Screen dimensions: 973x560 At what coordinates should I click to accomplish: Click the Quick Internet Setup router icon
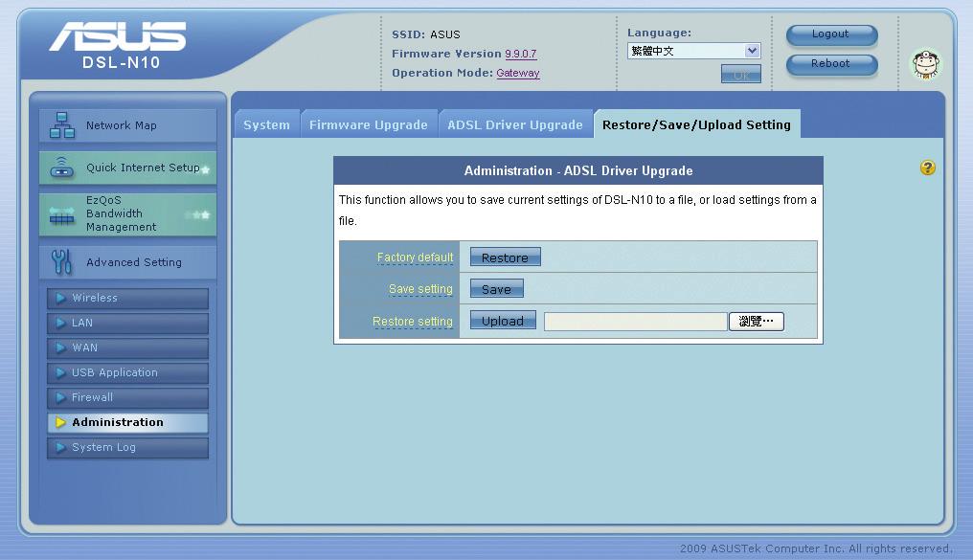click(61, 168)
